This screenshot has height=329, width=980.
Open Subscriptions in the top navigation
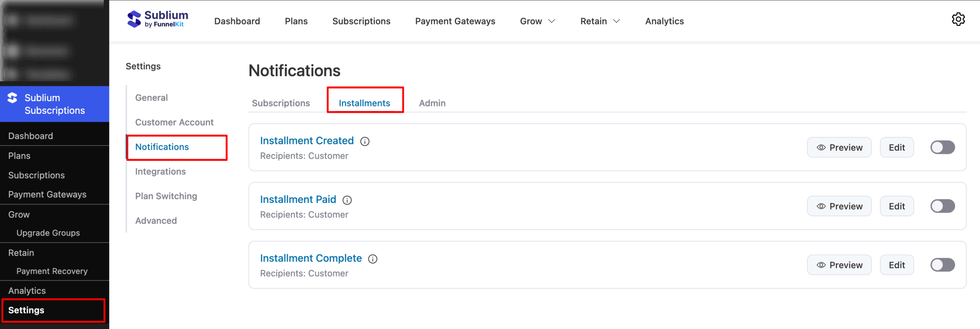pyautogui.click(x=361, y=21)
